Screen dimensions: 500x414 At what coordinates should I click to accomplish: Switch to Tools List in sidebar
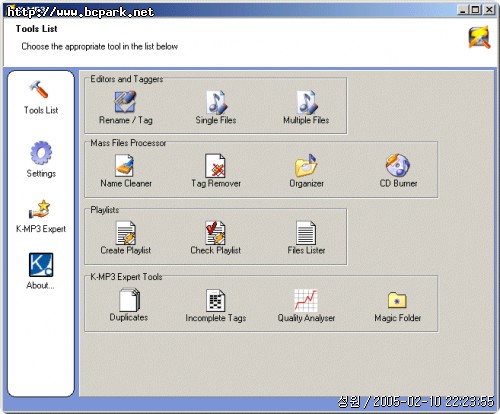(x=41, y=97)
